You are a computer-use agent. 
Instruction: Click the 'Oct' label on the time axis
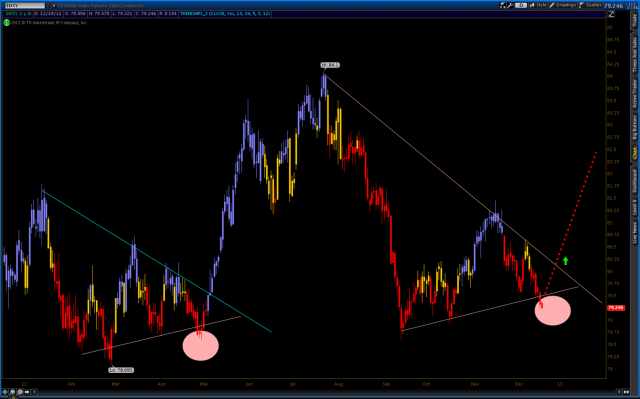click(x=426, y=384)
